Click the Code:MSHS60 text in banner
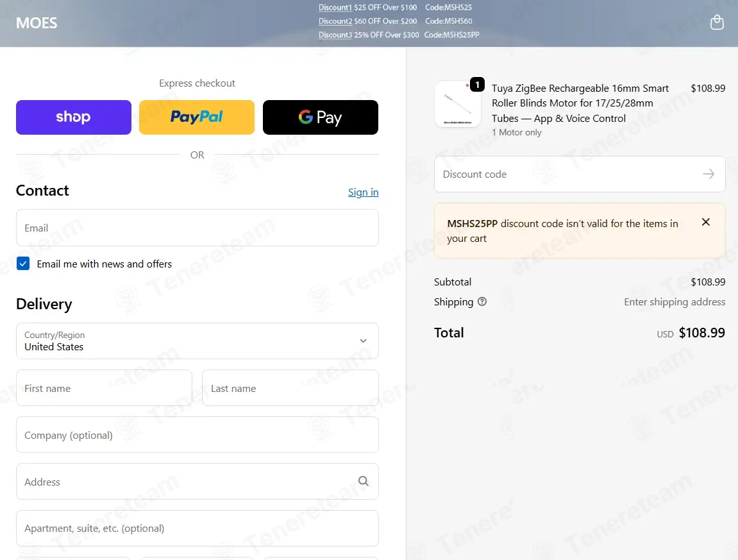Viewport: 738px width, 560px height. (449, 21)
